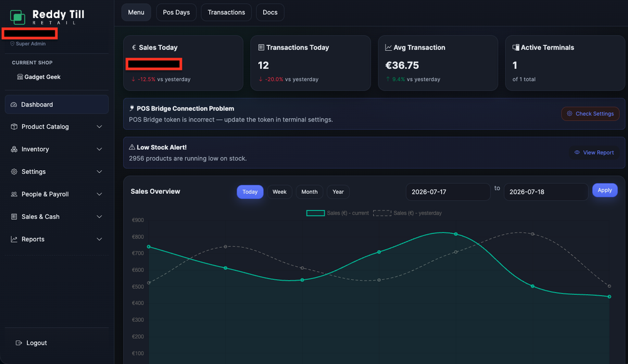The width and height of the screenshot is (628, 364).
Task: Click the Reports chart icon
Action: pos(14,239)
